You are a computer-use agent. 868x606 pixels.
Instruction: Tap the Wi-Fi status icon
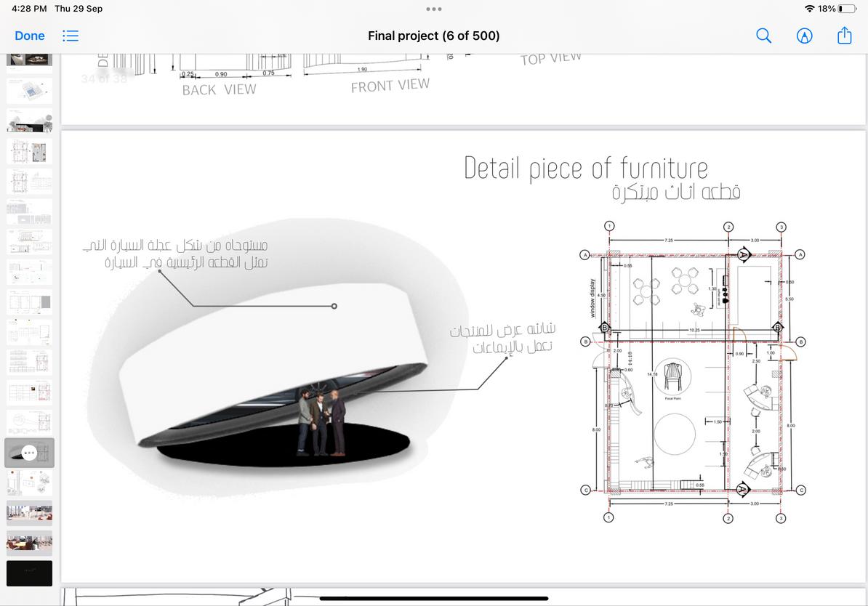(x=809, y=9)
